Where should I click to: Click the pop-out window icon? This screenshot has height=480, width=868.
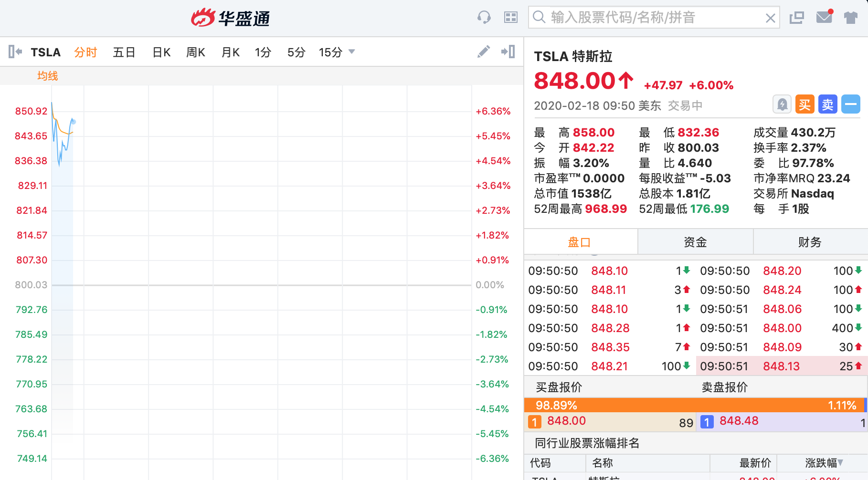coord(796,18)
